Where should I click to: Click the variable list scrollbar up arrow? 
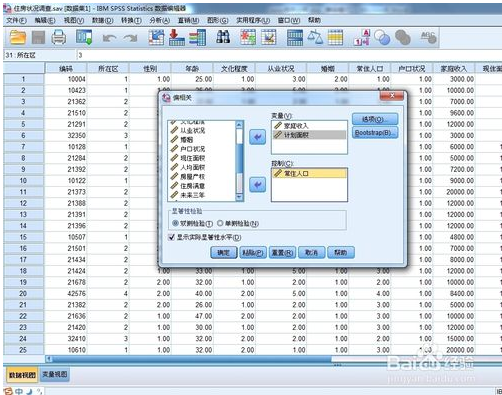[x=239, y=124]
